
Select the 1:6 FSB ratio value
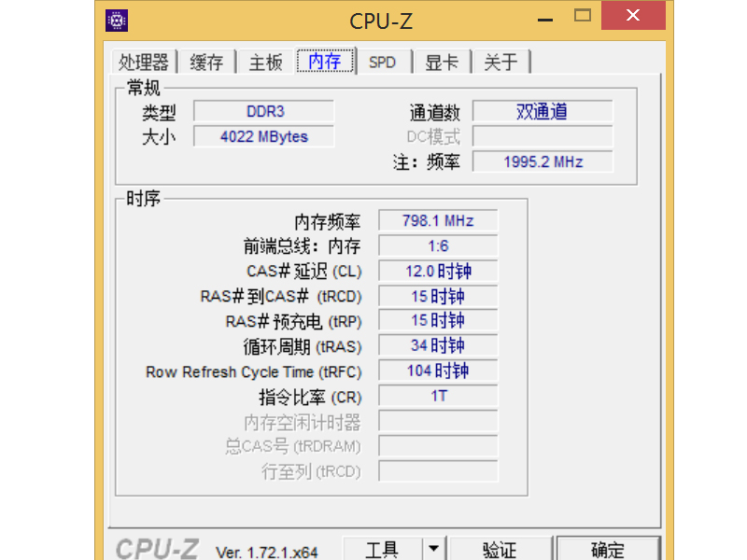coord(438,245)
